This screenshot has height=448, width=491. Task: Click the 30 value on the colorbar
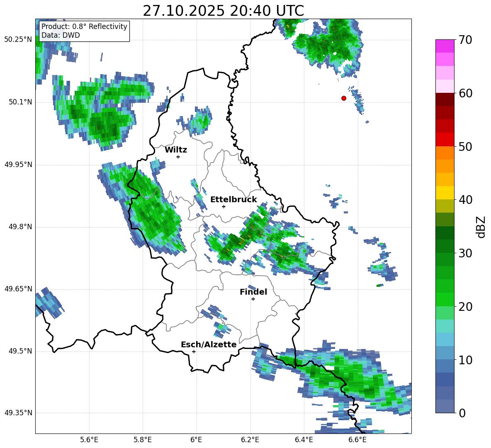[465, 253]
